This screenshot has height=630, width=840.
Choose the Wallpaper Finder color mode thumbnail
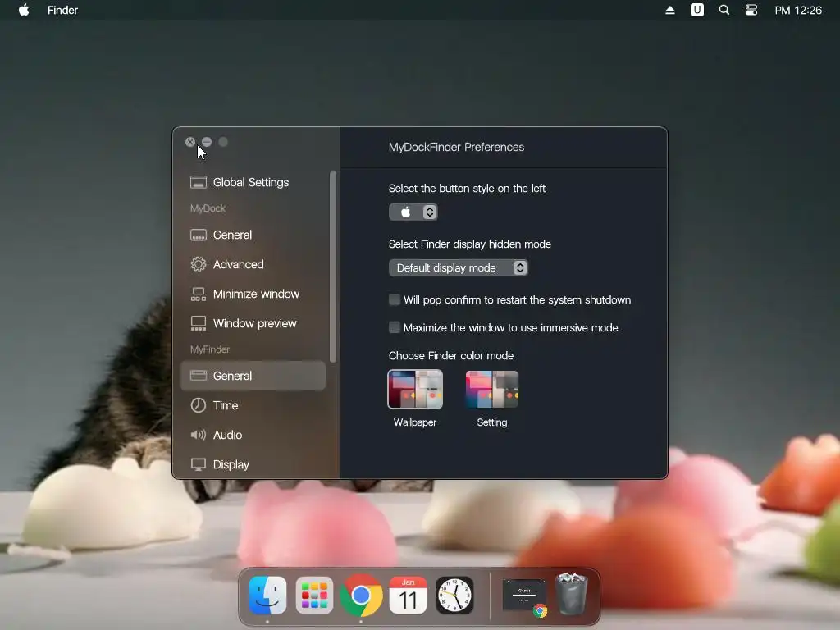tap(415, 390)
